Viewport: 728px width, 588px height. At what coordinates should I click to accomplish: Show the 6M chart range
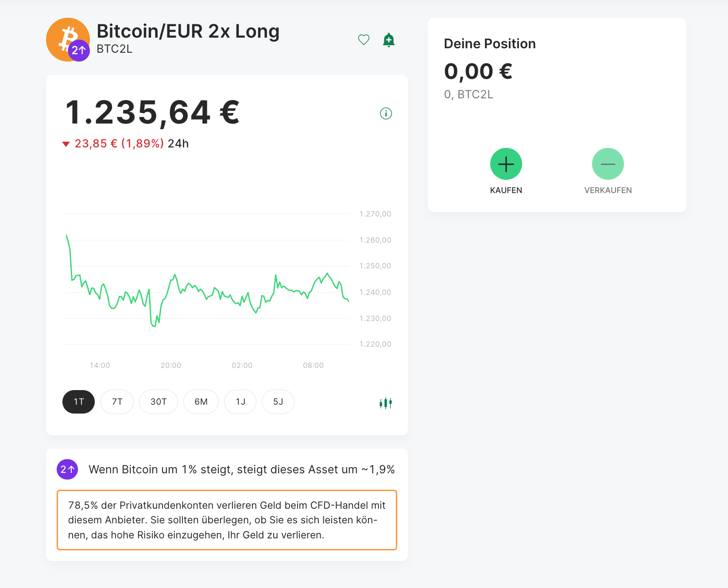coord(201,402)
